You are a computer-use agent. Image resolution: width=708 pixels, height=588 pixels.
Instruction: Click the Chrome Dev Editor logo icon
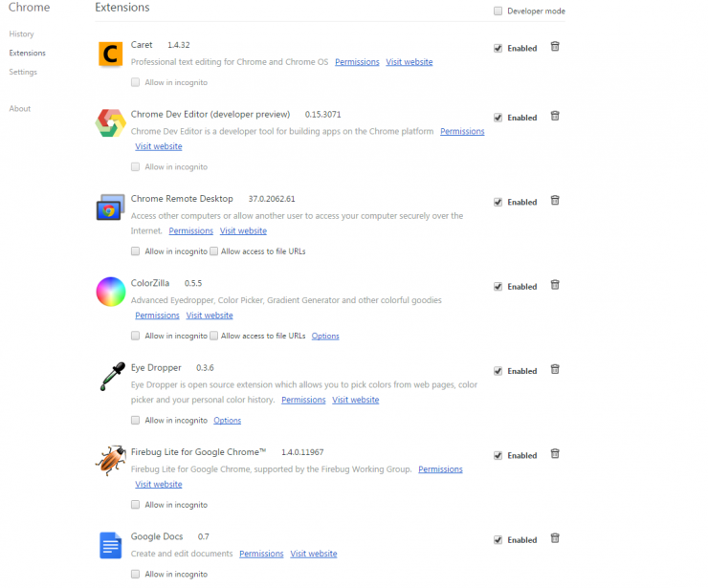pos(111,123)
